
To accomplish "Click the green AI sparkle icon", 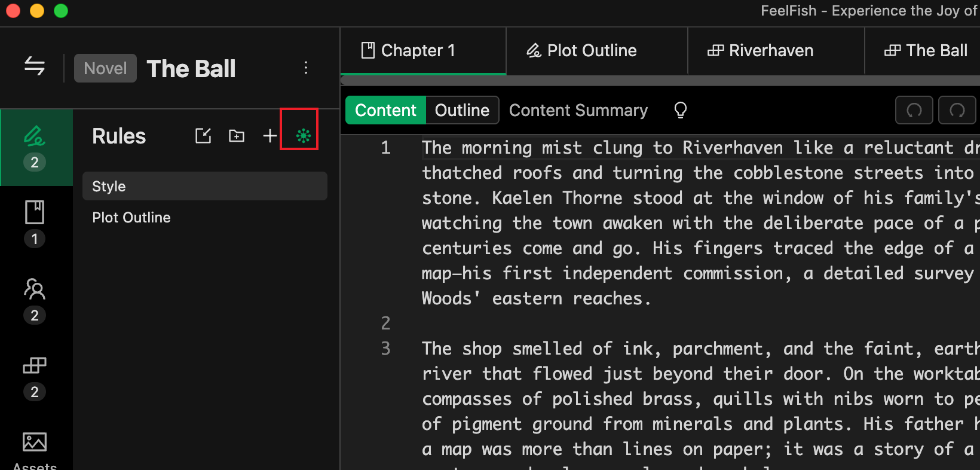I will 303,136.
